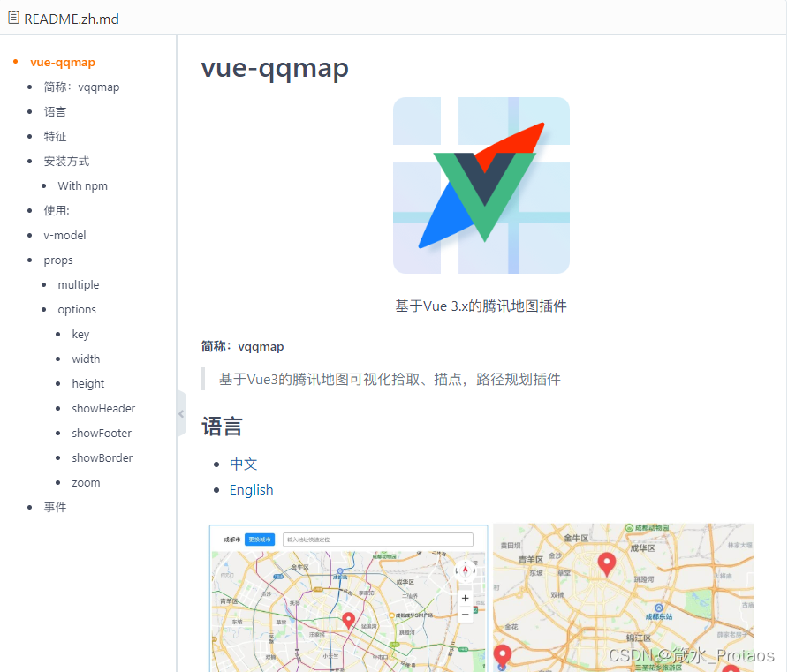Navigate to the With npm heading
The image size is (788, 672).
[x=82, y=185]
